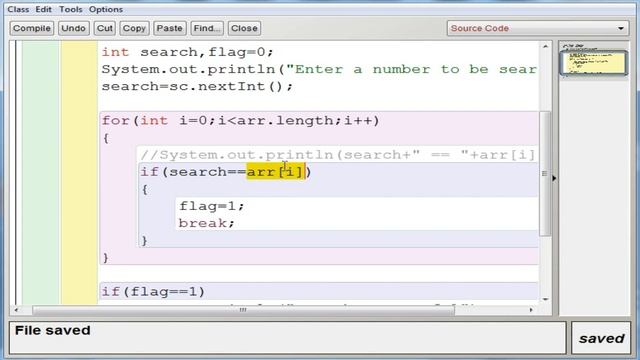The height and width of the screenshot is (360, 640).
Task: Open the Class menu
Action: [18, 9]
